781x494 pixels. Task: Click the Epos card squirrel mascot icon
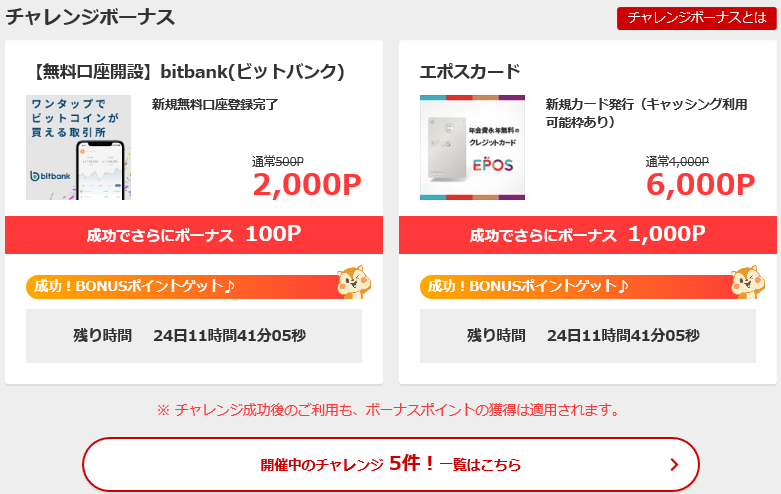tap(748, 282)
